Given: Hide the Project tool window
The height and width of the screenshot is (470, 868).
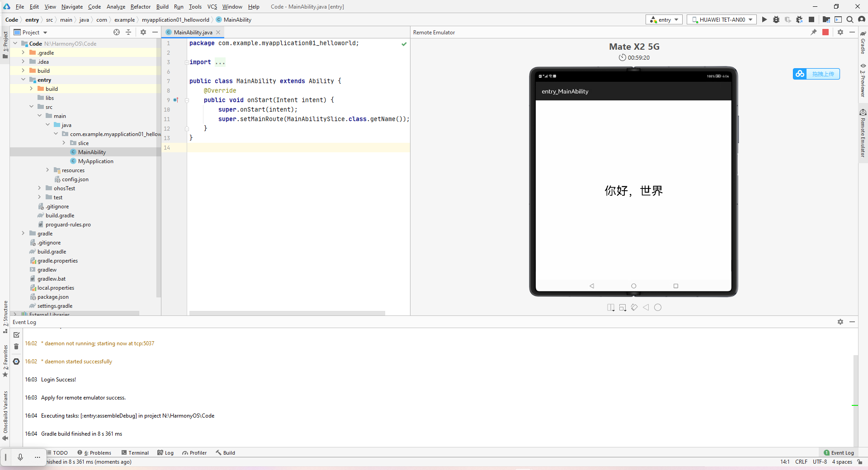Looking at the screenshot, I should click(155, 32).
